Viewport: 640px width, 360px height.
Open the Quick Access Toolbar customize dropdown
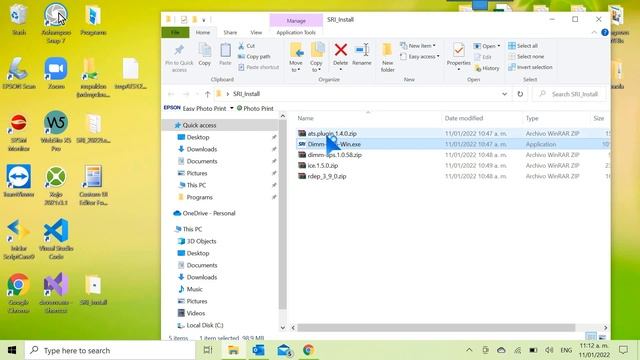tap(204, 20)
